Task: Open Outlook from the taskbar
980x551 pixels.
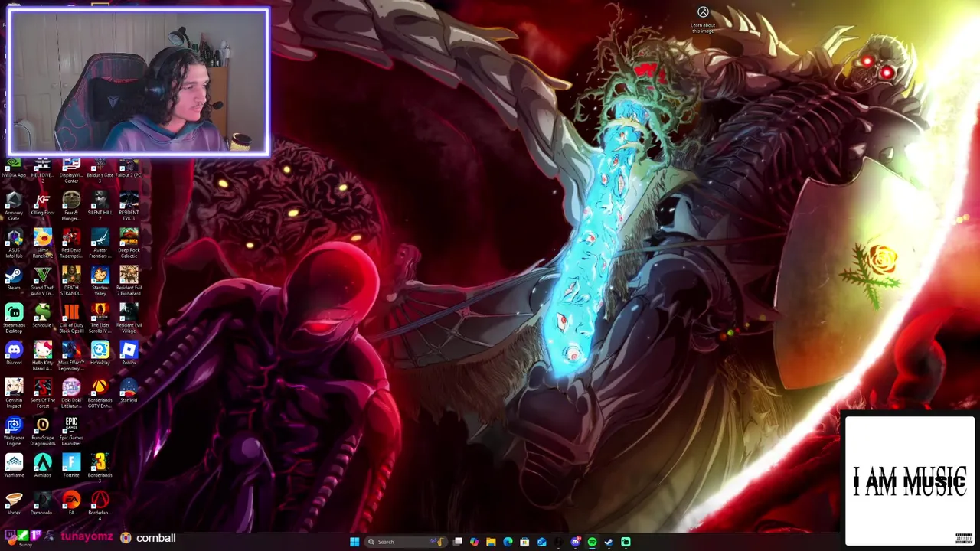Action: click(541, 542)
